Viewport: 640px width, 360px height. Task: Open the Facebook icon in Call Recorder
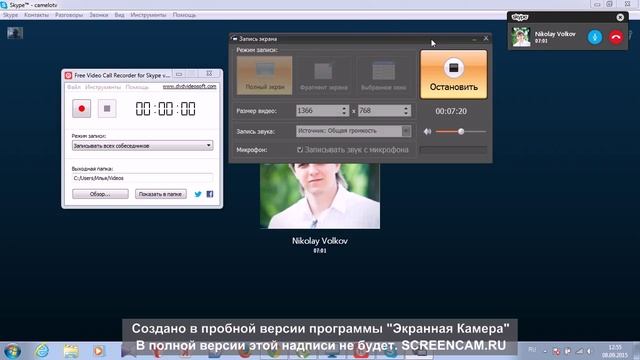coord(210,194)
